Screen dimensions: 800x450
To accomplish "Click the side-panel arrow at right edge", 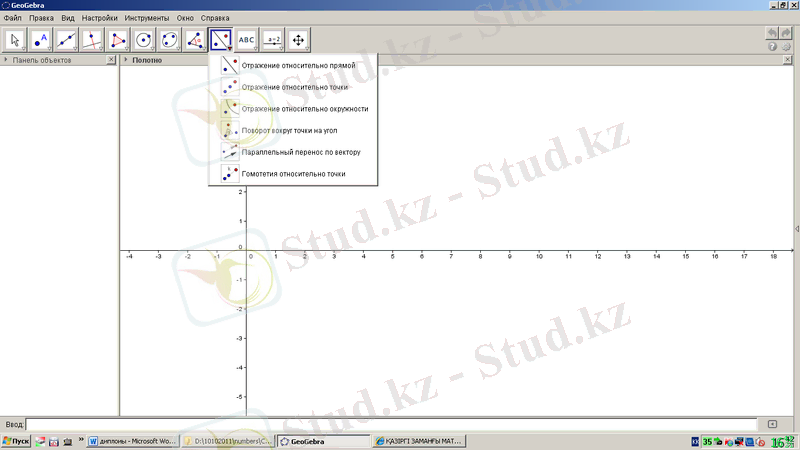I will pyautogui.click(x=797, y=229).
